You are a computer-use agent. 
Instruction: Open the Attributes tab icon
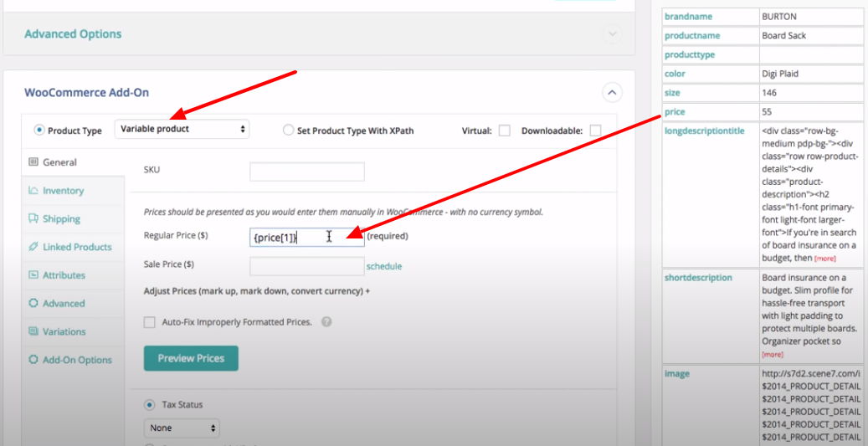33,275
